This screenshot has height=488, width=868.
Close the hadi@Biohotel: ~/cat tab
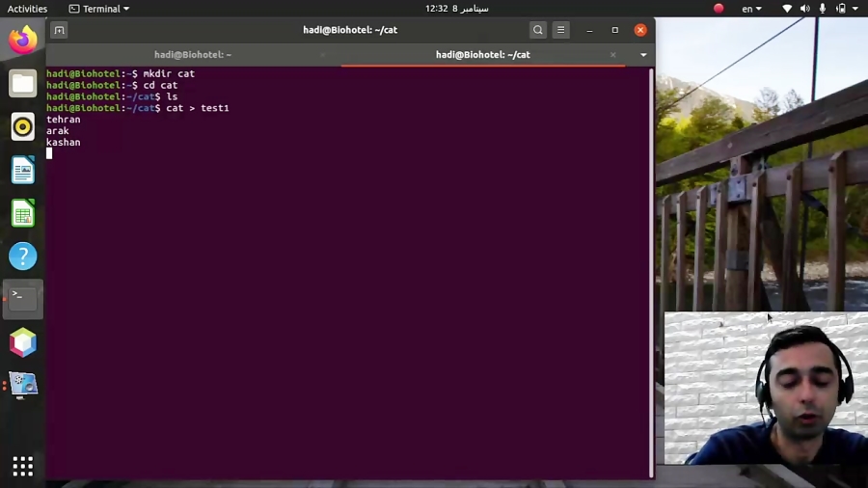(612, 55)
